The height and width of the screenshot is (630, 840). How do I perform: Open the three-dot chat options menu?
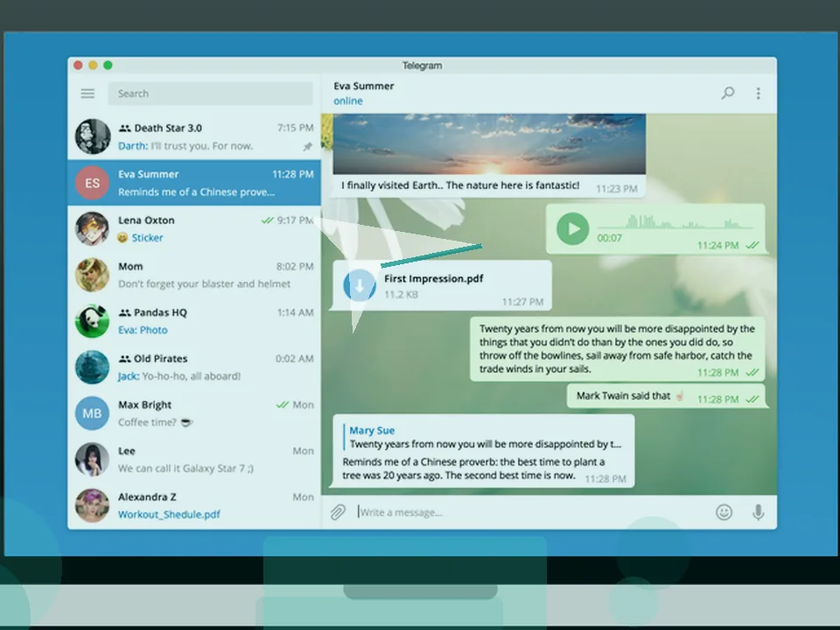(x=758, y=94)
